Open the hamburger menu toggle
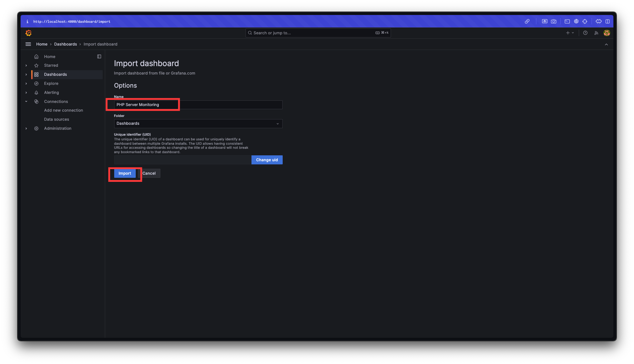The height and width of the screenshot is (364, 634). [28, 44]
